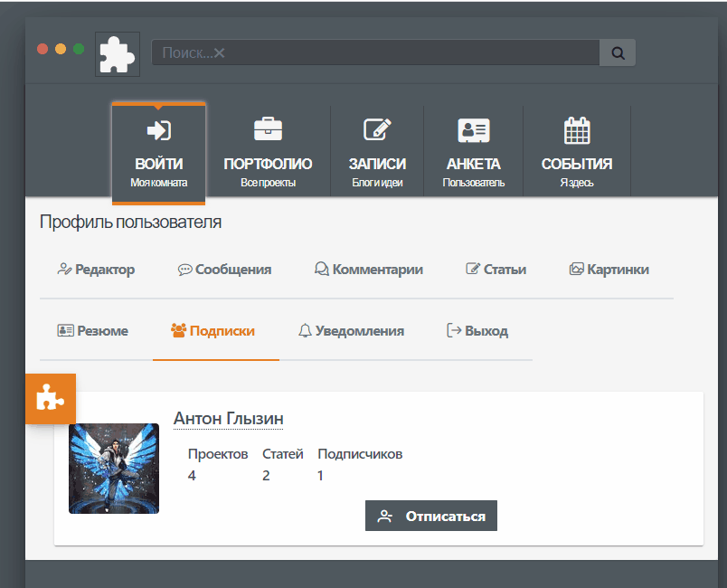Click the Войти login arrow icon
727x588 pixels.
coord(158,130)
